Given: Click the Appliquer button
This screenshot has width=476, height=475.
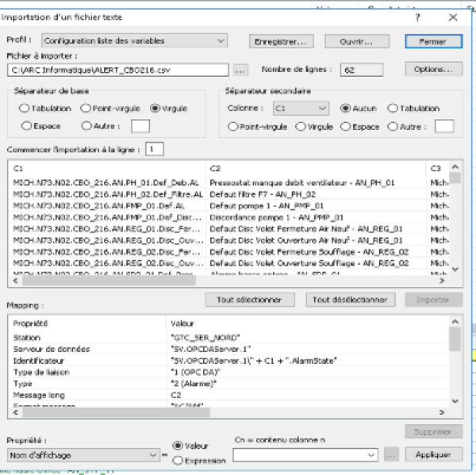Looking at the screenshot, I should click(x=434, y=455).
